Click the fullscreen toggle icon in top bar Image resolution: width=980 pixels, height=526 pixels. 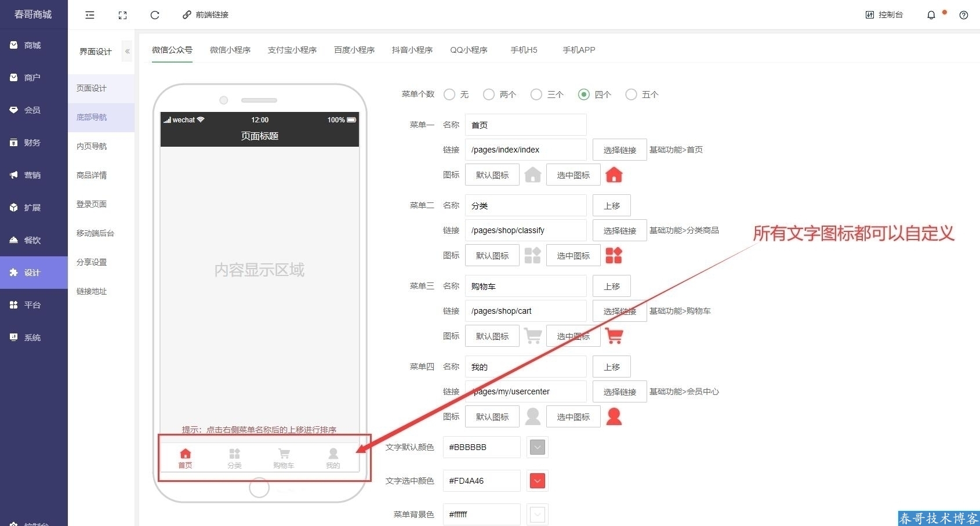122,15
